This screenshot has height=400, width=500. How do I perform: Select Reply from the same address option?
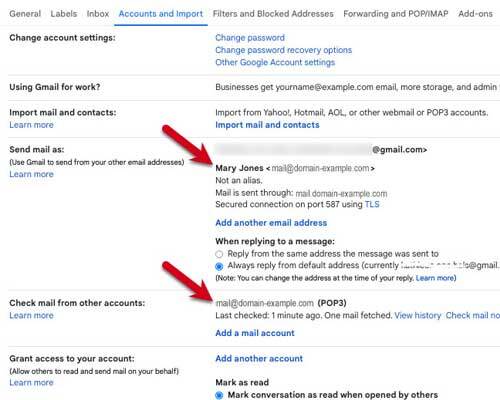coord(219,254)
